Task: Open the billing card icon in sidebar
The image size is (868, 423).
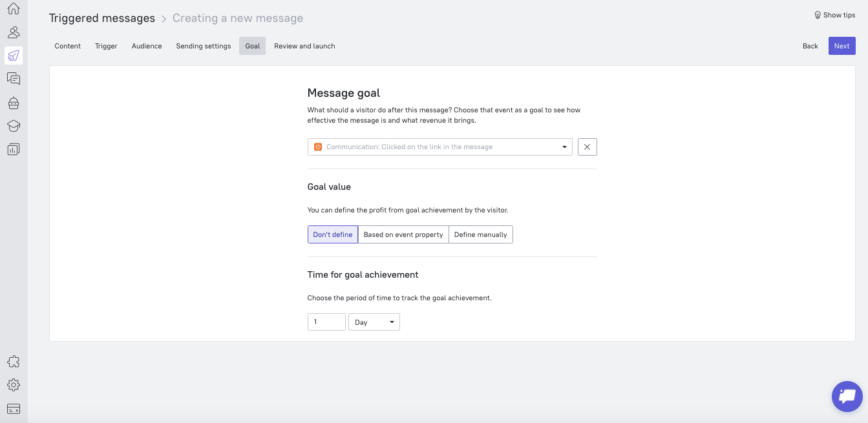Action: click(14, 408)
